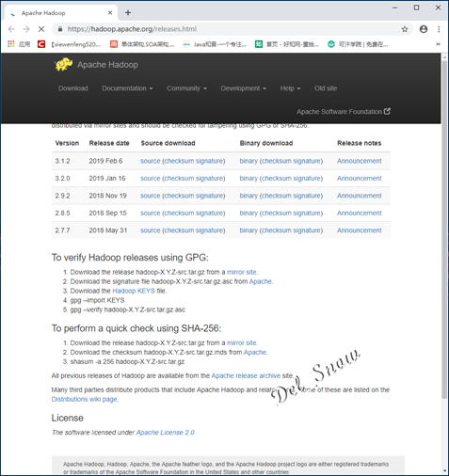Viewport: 449px width, 476px height.
Task: Click the vertical scrollbar thumb
Action: pos(444,229)
